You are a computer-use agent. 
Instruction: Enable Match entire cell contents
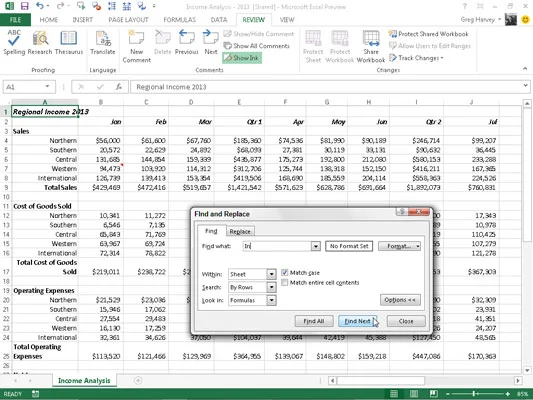coord(285,282)
